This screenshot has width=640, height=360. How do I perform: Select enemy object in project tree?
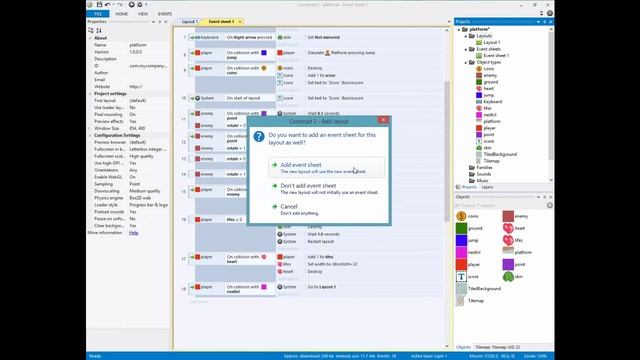click(x=490, y=76)
